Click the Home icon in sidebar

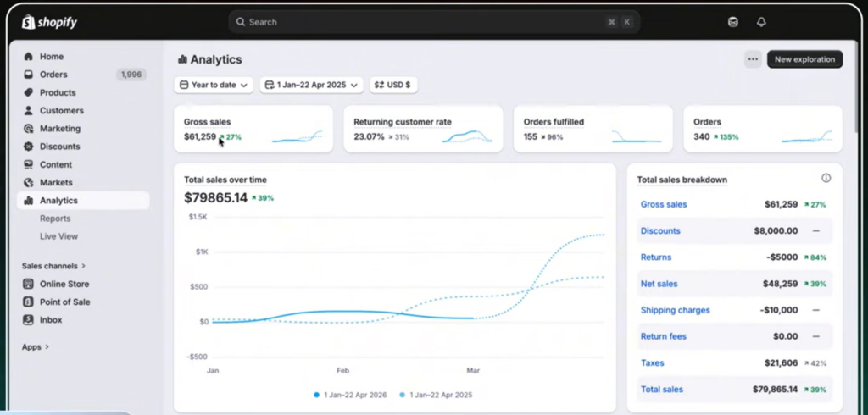coord(28,57)
